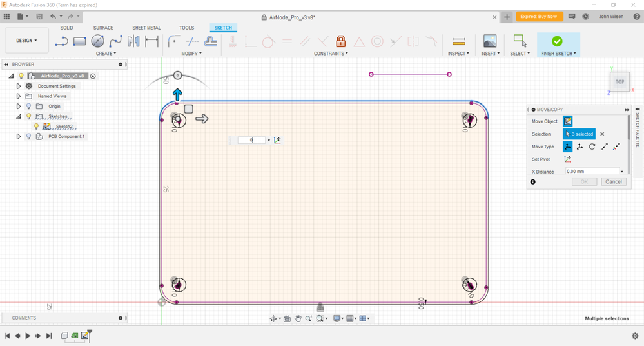Click the floating distance input box
Viewport: 644px width, 346px height.
251,140
